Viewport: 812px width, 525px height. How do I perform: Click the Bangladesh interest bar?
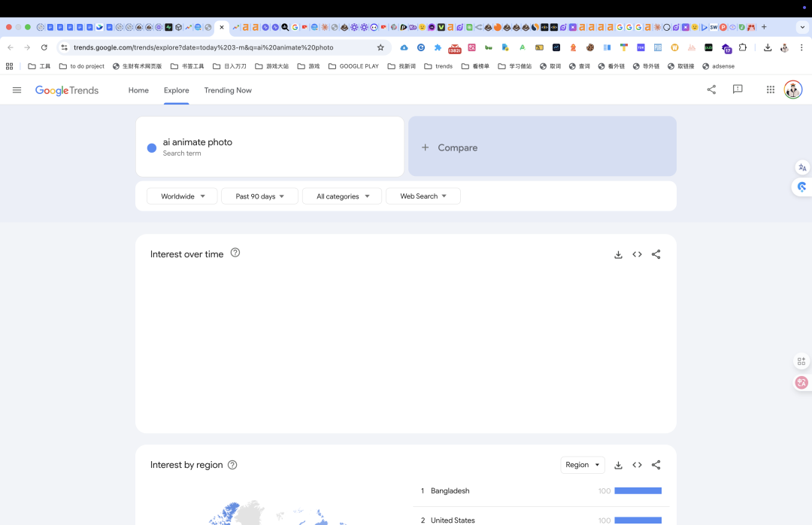coord(638,491)
